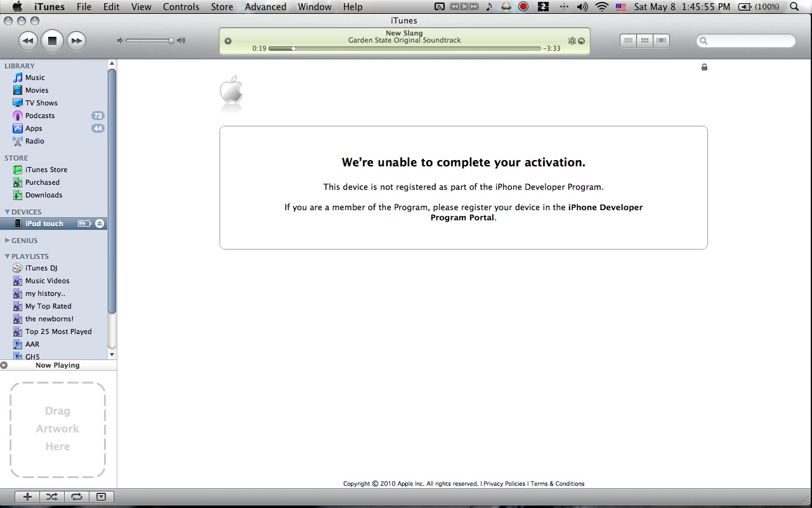
Task: Open the Advanced menu
Action: click(x=265, y=7)
